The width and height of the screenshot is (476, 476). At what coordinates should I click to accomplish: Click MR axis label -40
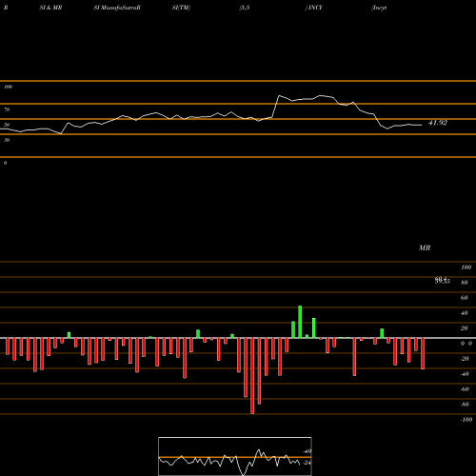pyautogui.click(x=465, y=374)
